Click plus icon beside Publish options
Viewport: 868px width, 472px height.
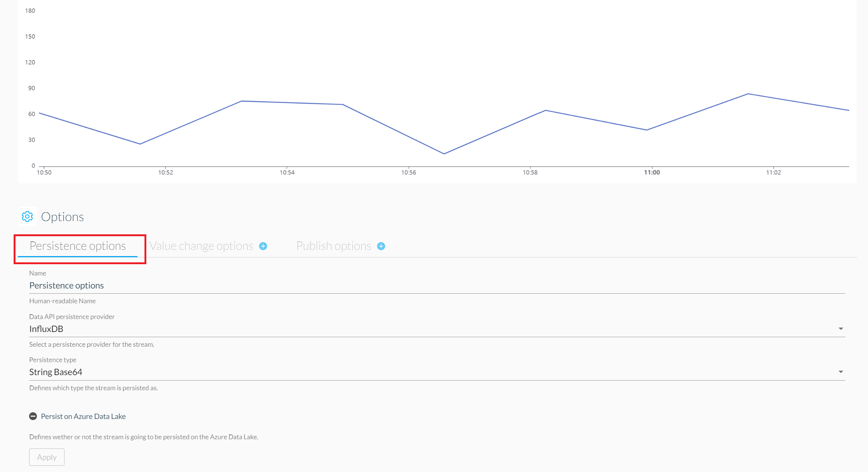(x=381, y=246)
